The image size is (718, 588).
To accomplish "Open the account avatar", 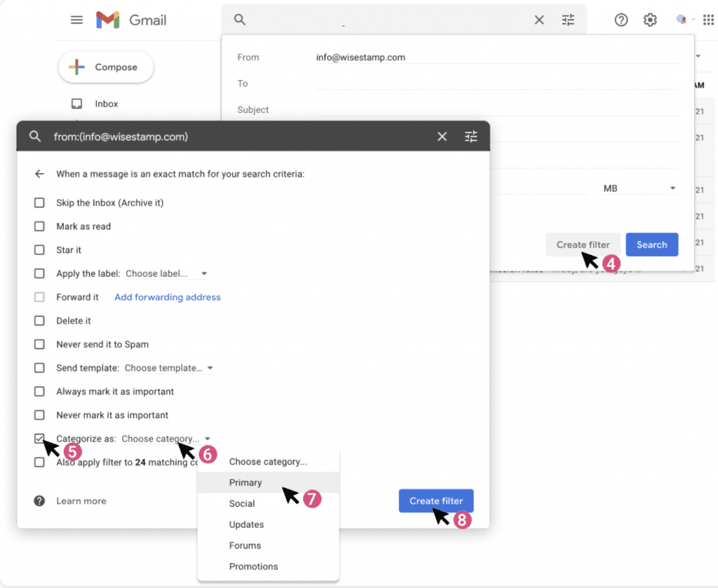I will (682, 19).
